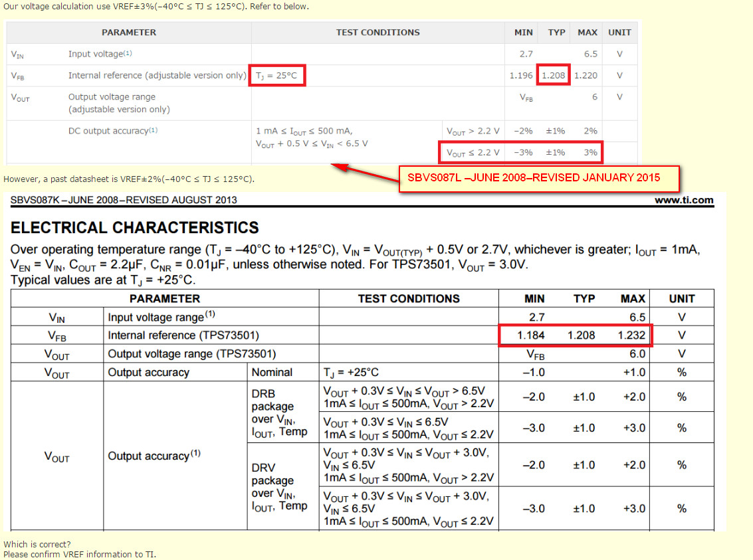Click the 'PARAMETER' header in upper table
Image resolution: width=753 pixels, height=560 pixels.
click(129, 32)
